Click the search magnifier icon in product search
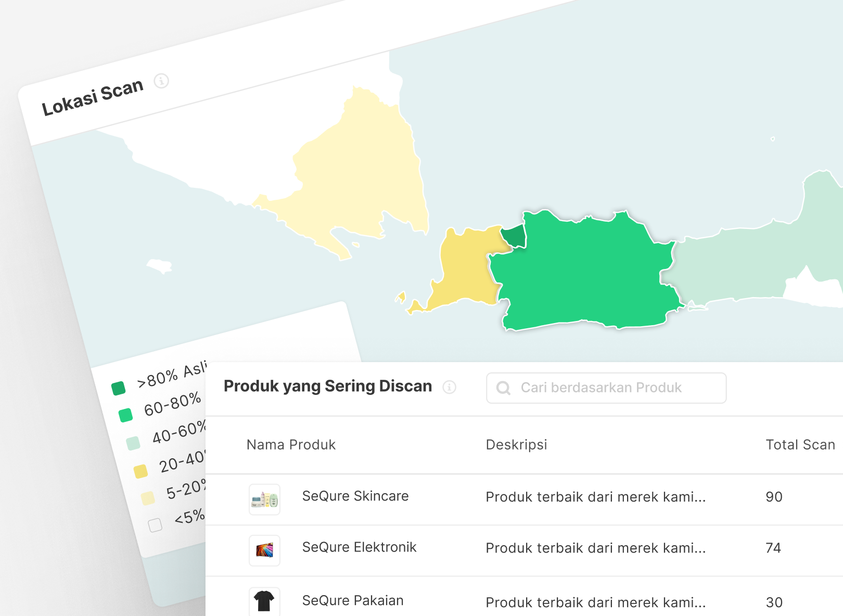 503,388
